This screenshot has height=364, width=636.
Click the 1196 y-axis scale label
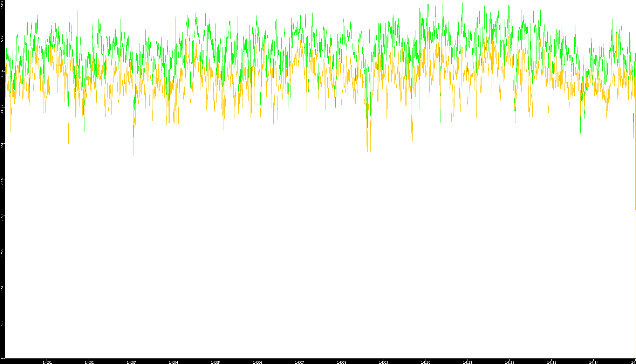point(2,289)
